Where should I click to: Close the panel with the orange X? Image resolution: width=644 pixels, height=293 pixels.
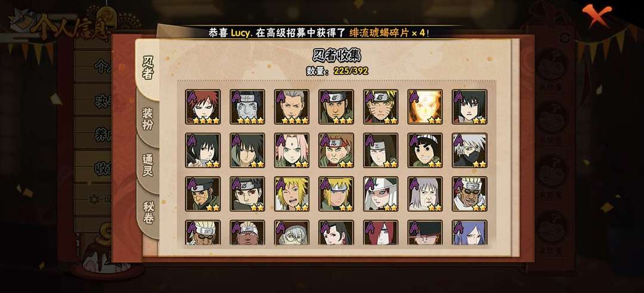[596, 14]
